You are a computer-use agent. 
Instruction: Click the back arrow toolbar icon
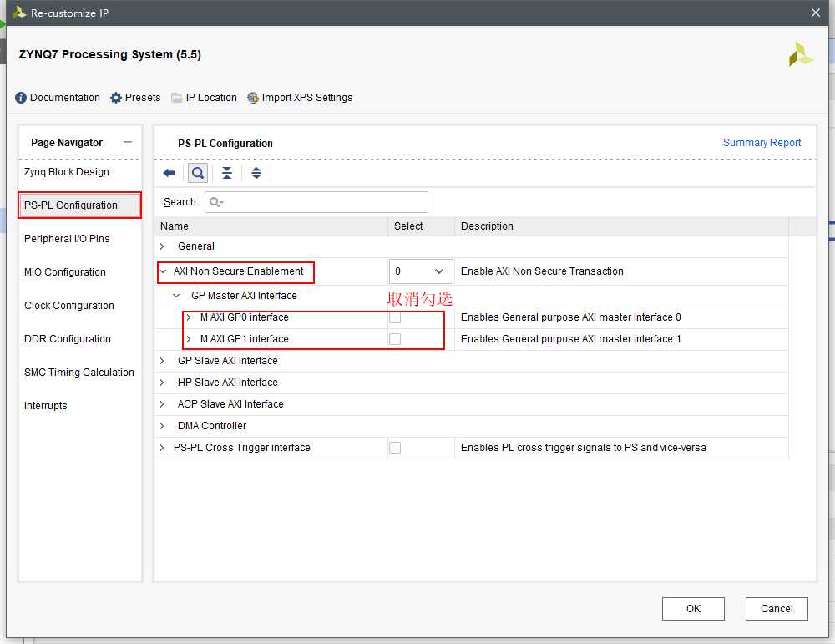click(x=169, y=173)
